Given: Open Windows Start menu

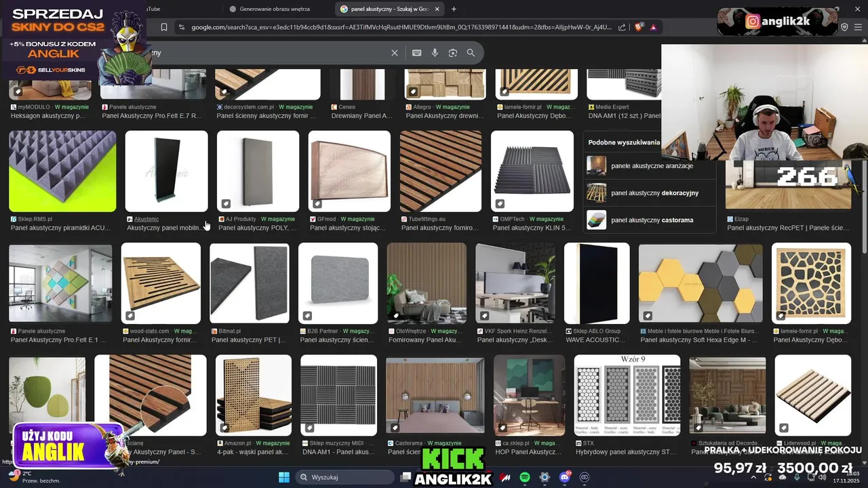Looking at the screenshot, I should coord(284,477).
